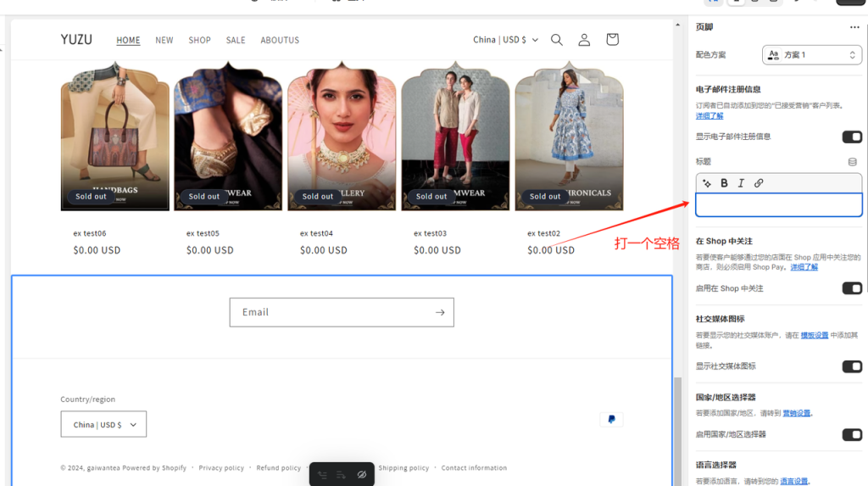Click the AI generate text icon in the editor
868x486 pixels.
click(707, 183)
